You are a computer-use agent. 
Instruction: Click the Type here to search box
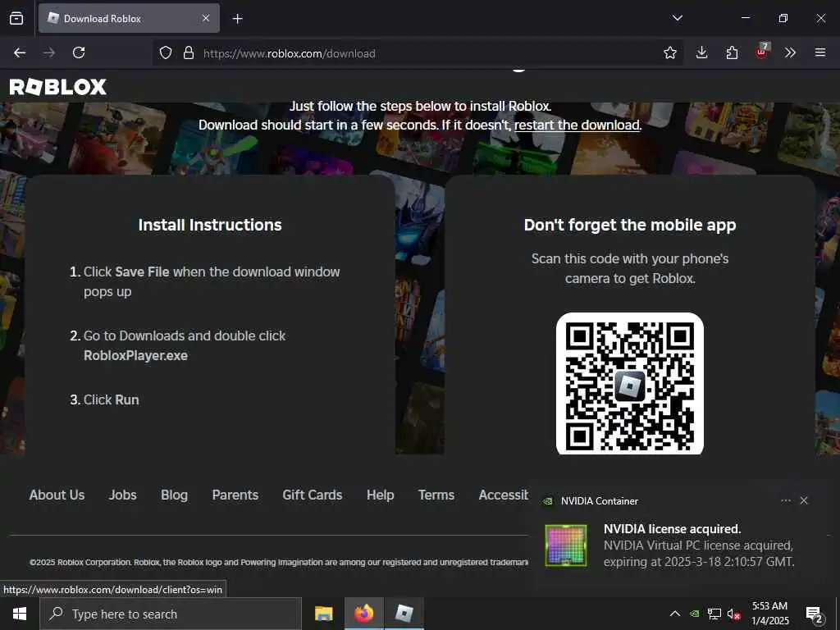point(171,614)
